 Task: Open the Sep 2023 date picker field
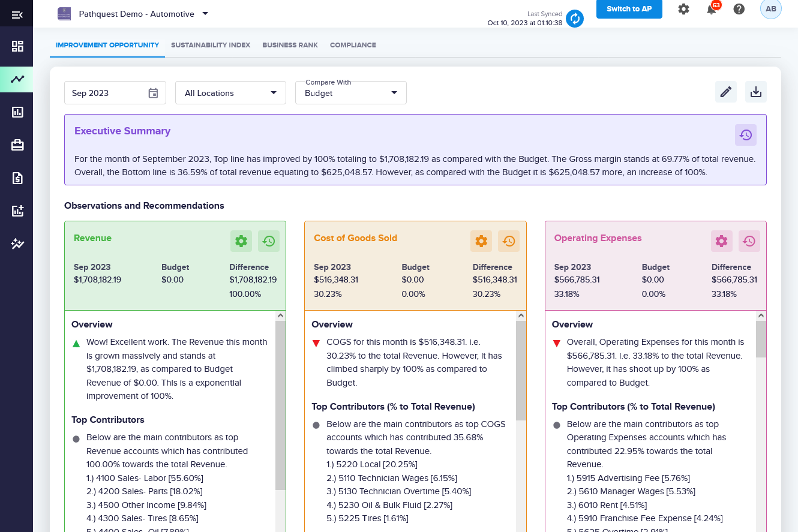click(x=115, y=92)
